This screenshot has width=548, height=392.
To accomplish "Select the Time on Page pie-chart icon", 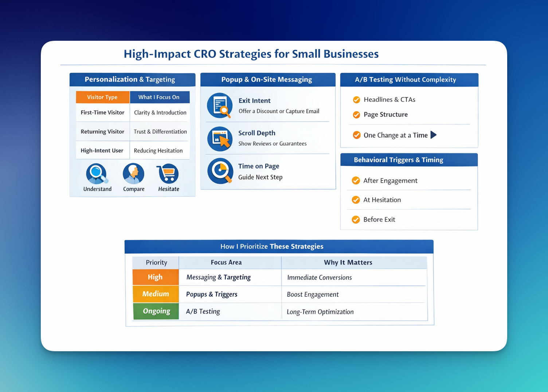I will coord(220,171).
